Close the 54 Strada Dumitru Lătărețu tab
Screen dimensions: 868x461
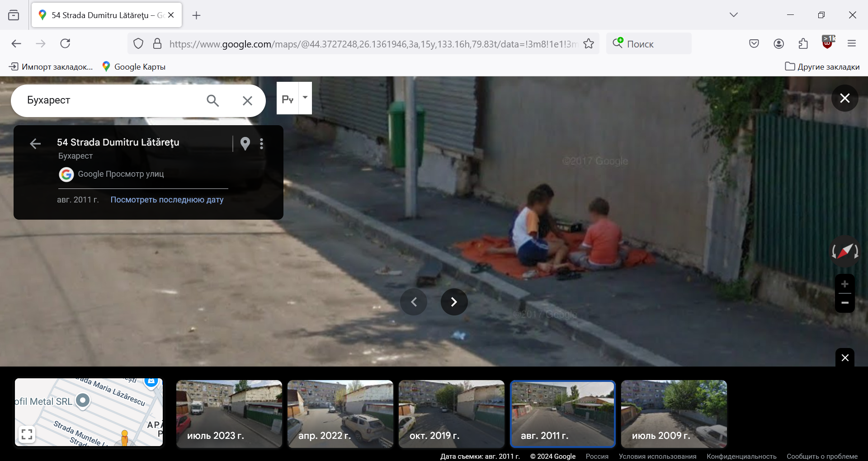point(171,15)
